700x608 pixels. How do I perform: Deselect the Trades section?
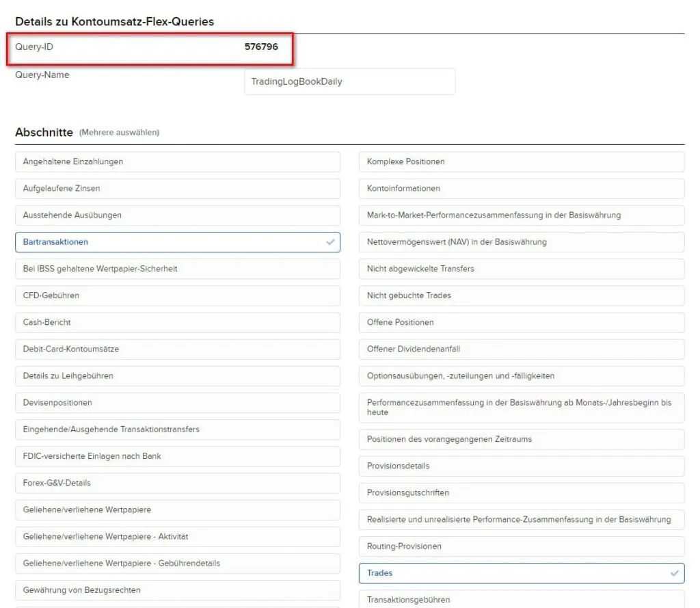click(522, 573)
